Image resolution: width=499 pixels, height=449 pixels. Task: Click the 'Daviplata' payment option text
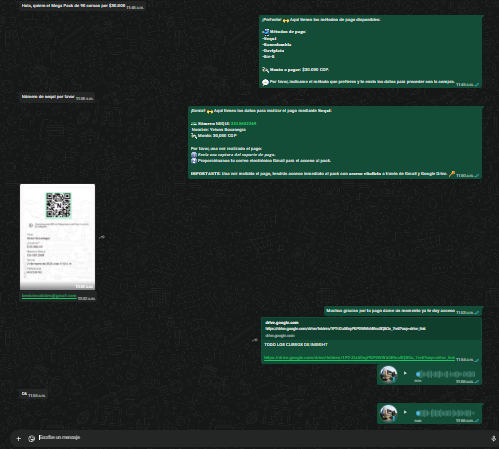point(273,51)
